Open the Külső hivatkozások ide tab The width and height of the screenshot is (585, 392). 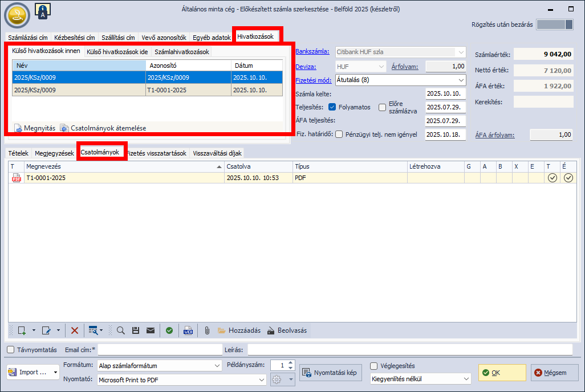click(x=117, y=52)
